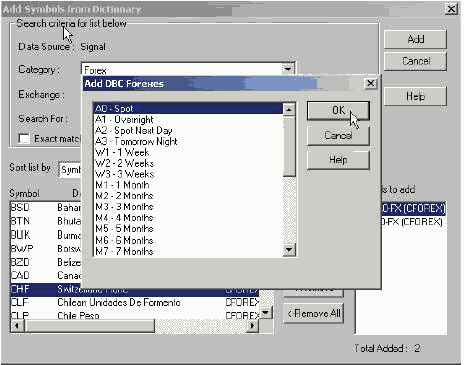This screenshot has width=464, height=365.
Task: Select M1 - 1 Month entry
Action: coord(188,185)
